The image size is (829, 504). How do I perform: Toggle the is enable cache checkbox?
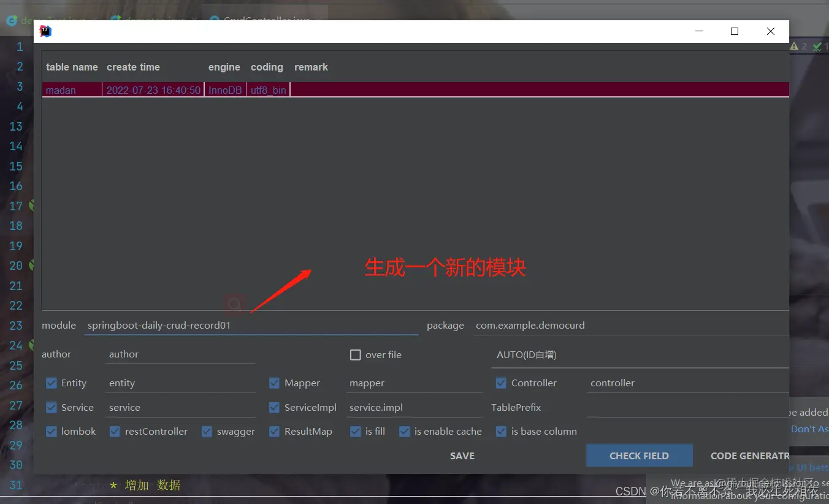click(x=405, y=432)
